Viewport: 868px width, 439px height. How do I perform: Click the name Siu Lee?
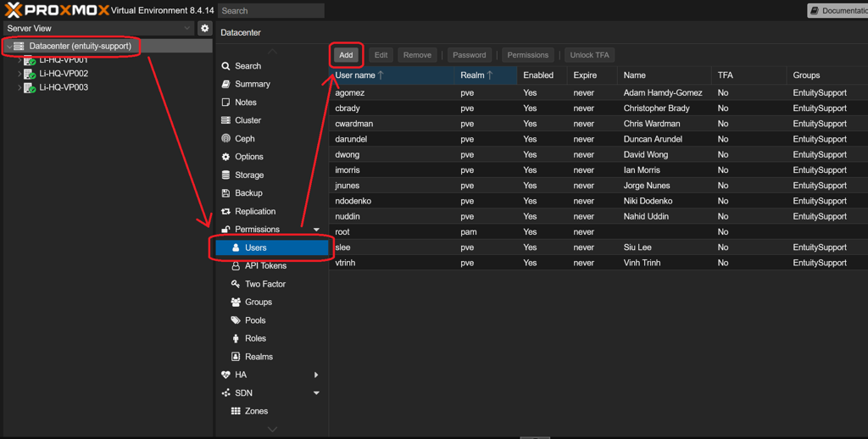pyautogui.click(x=637, y=247)
